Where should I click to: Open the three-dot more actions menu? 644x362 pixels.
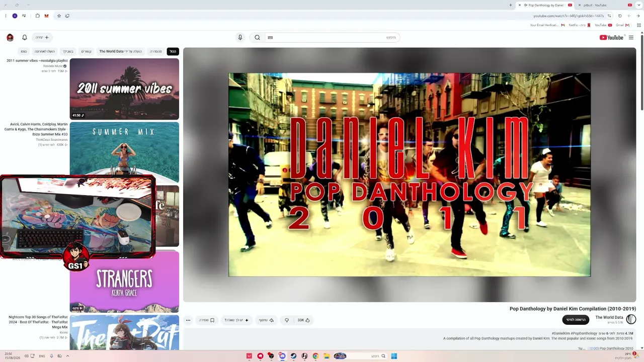(188, 320)
